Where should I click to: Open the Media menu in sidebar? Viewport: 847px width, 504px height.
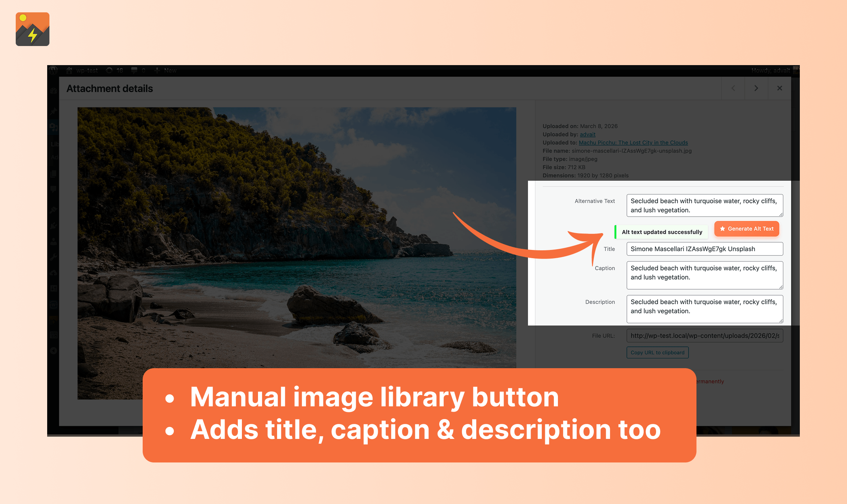[54, 127]
